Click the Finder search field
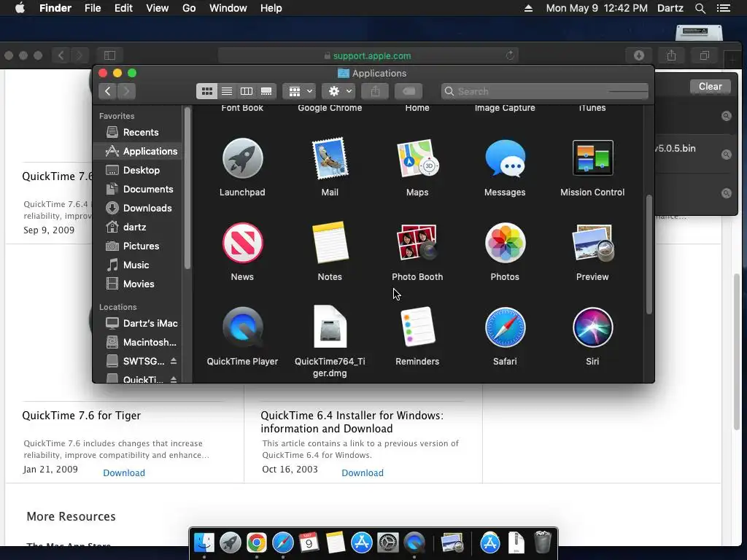This screenshot has height=560, width=747. [545, 91]
